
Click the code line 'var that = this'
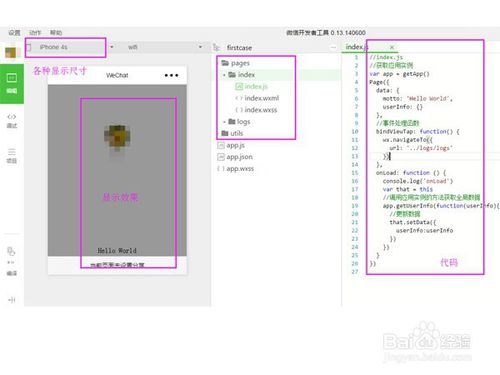[x=408, y=189]
